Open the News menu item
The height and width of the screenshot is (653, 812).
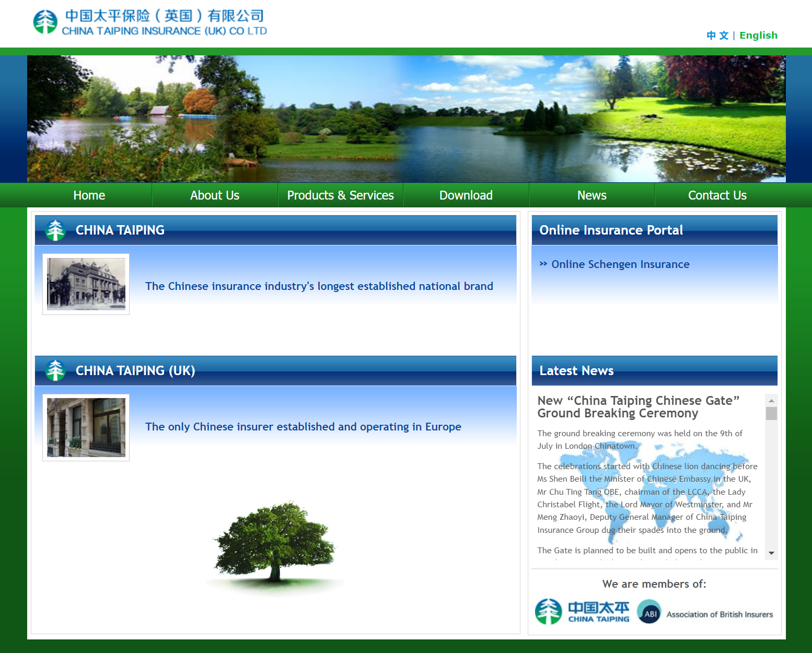[x=592, y=195]
